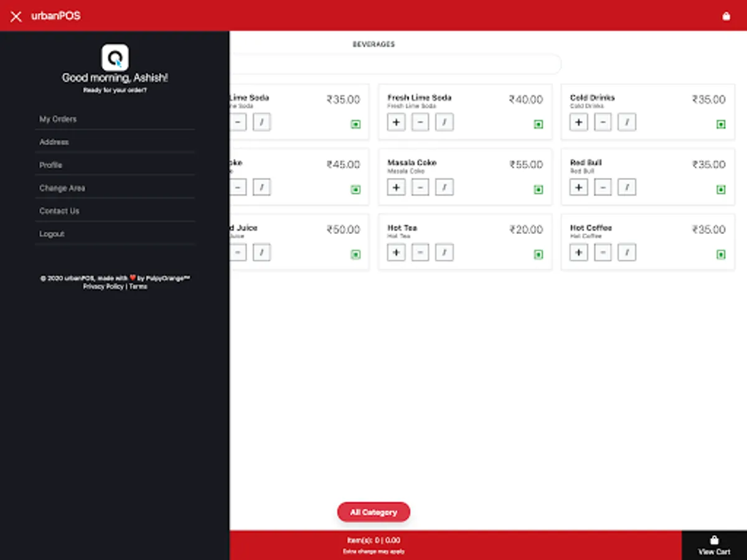747x560 pixels.
Task: Click the All Category button
Action: coord(374,512)
